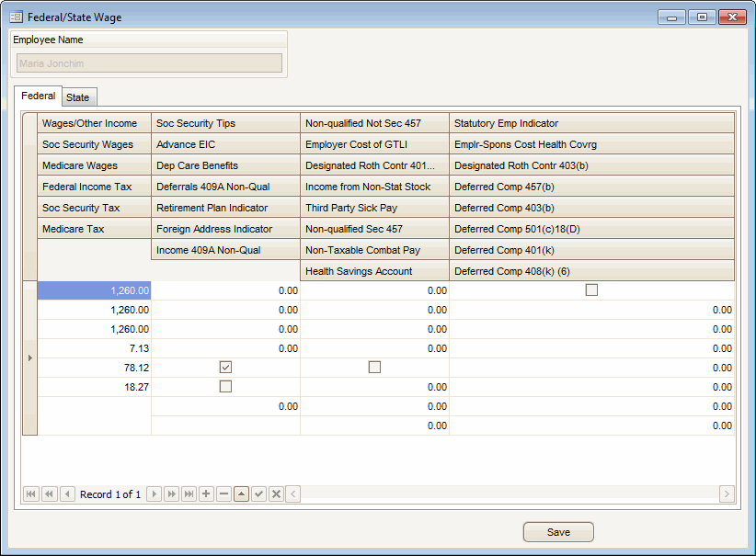Click the next record arrow

155,494
